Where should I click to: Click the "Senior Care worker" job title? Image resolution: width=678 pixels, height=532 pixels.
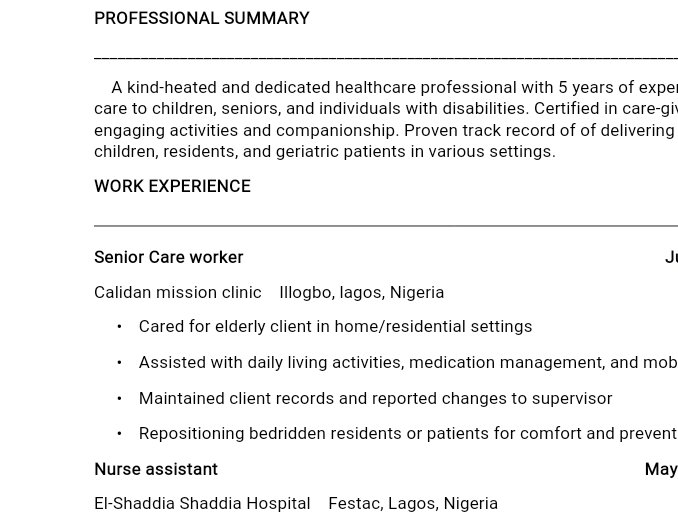pos(168,257)
